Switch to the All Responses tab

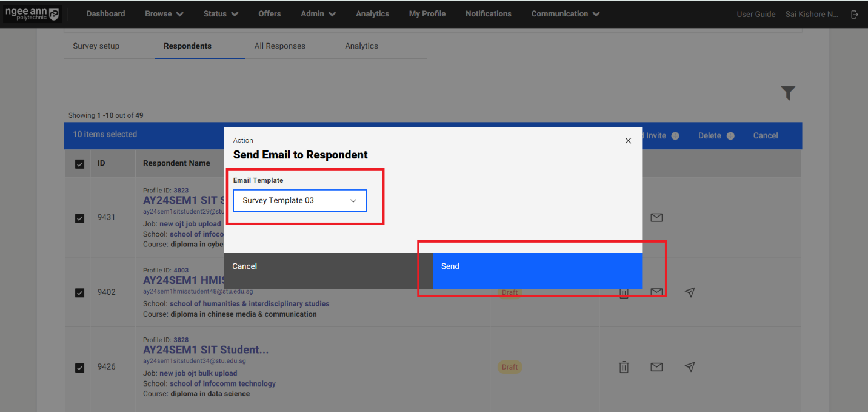[x=279, y=46]
